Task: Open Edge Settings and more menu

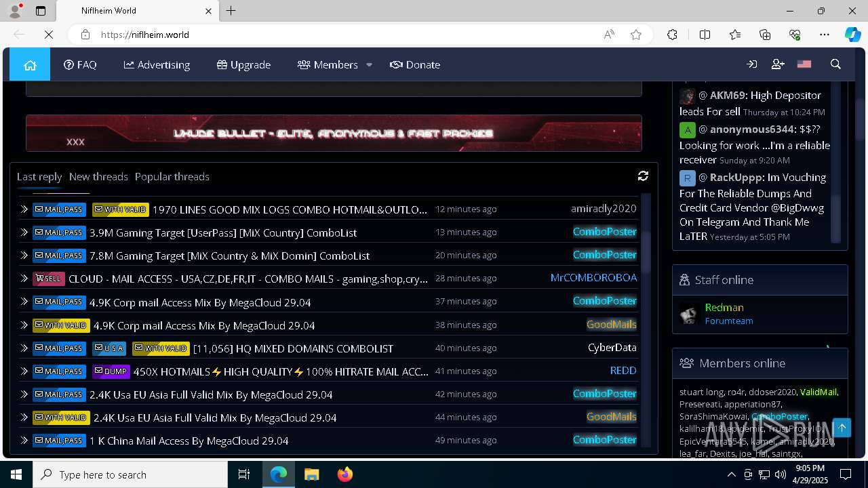Action: [x=825, y=35]
